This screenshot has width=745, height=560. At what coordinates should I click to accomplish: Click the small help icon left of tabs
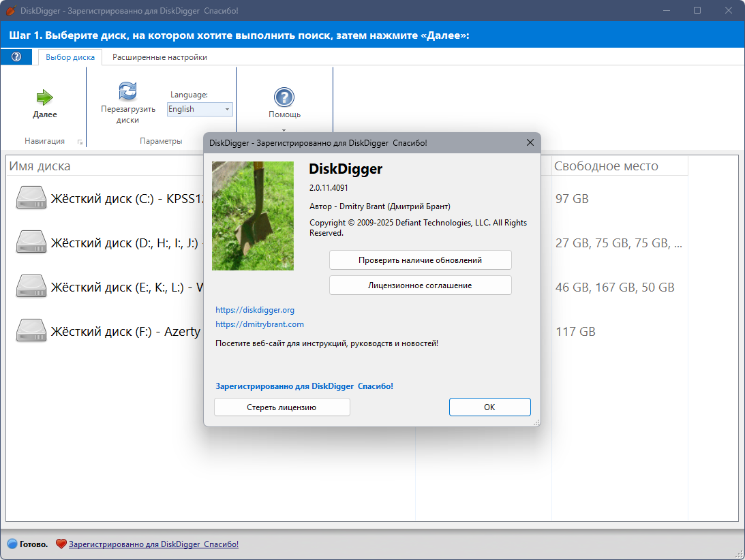point(16,57)
